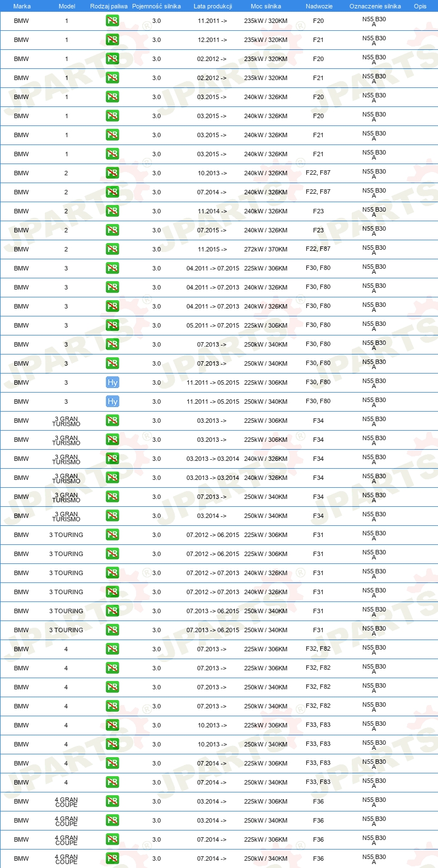The width and height of the screenshot is (438, 868).
Task: Select the 272kW / 370KM power cell
Action: (266, 249)
